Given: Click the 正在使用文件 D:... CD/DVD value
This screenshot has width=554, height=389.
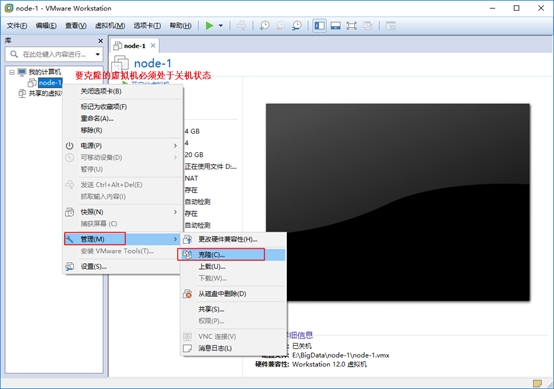Looking at the screenshot, I should point(211,166).
